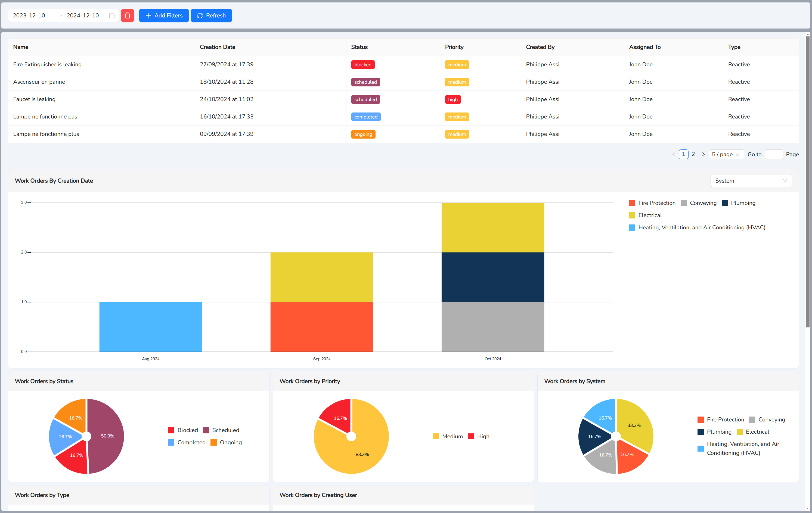Image resolution: width=812 pixels, height=513 pixels.
Task: Click Fire Protection legend in system pie
Action: [x=721, y=420]
